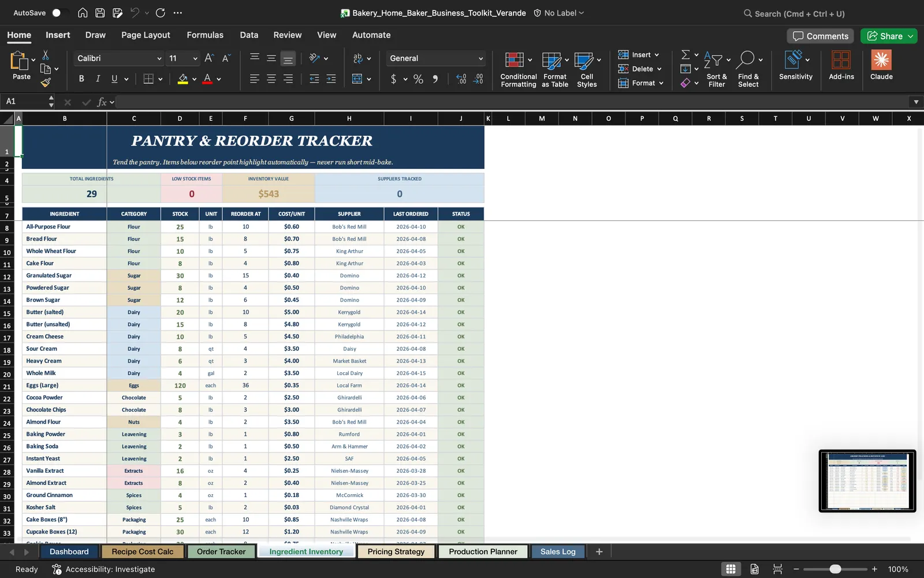The image size is (924, 578).
Task: Open the Home icon in title bar
Action: tap(83, 13)
